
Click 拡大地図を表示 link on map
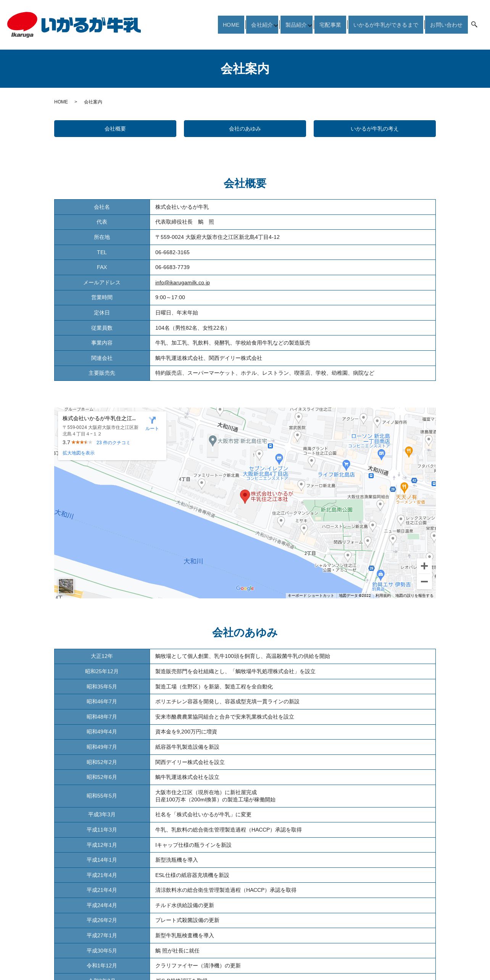[x=79, y=453]
